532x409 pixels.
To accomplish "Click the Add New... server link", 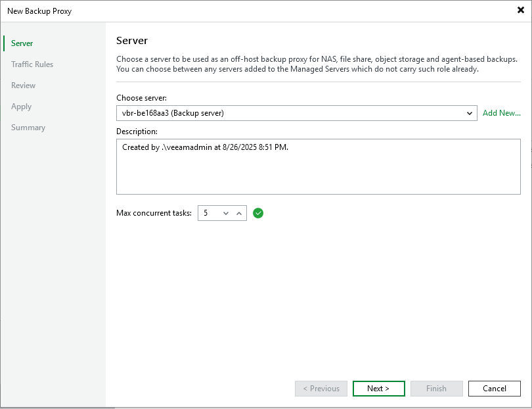I will coord(501,113).
